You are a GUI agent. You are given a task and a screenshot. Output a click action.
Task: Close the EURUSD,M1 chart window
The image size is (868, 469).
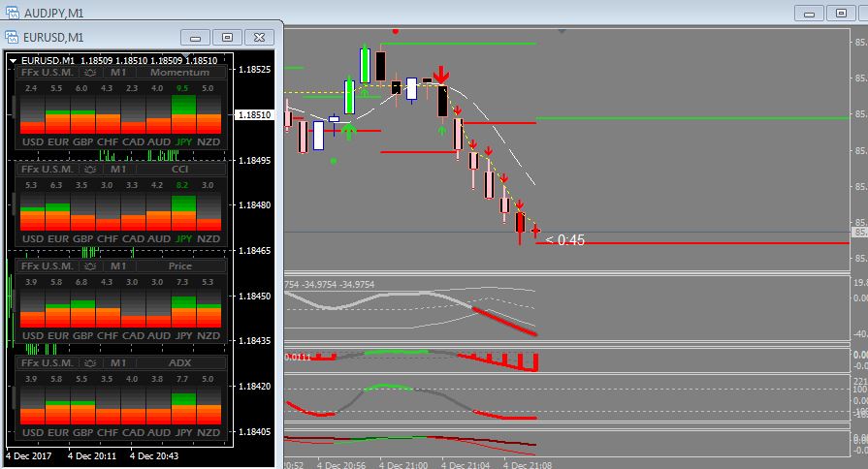[259, 38]
